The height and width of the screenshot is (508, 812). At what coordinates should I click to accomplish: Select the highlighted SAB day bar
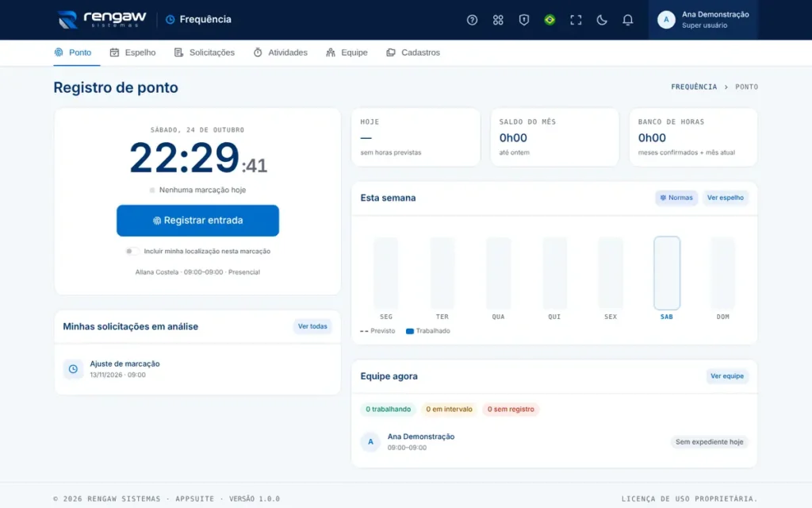tap(666, 273)
